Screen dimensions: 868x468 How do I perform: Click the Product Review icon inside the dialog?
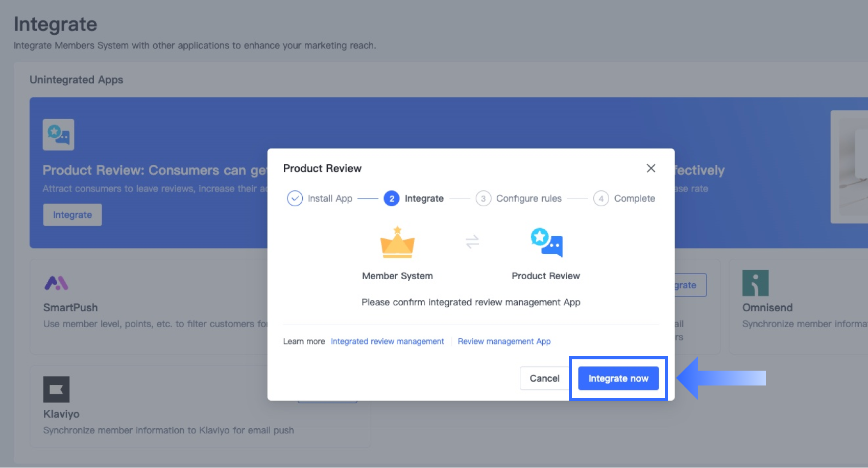pos(546,242)
